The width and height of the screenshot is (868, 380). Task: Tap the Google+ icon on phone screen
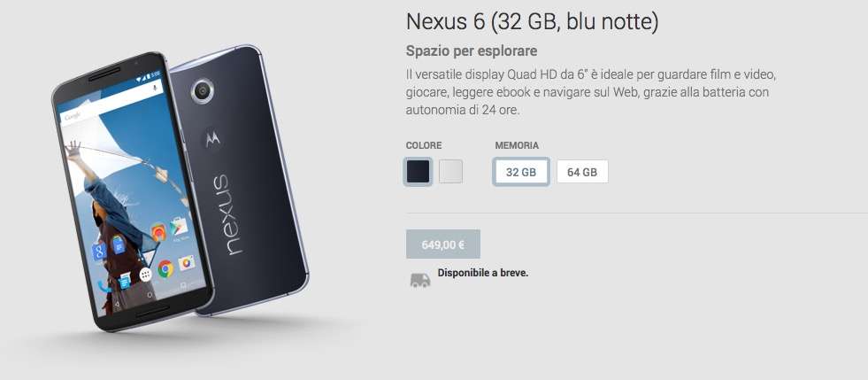click(x=100, y=252)
